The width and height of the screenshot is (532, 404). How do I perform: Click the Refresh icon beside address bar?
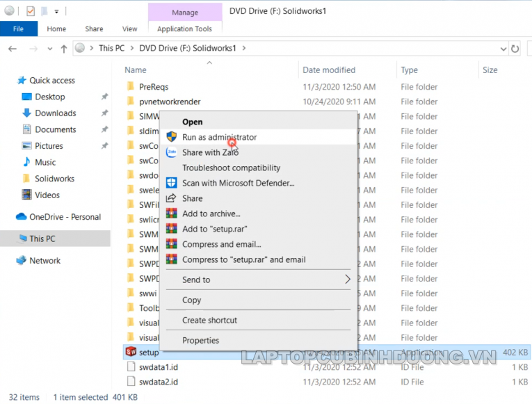[x=515, y=49]
